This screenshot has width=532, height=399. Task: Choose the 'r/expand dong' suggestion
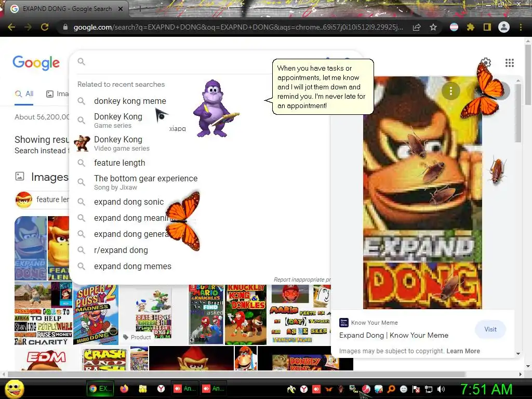click(121, 250)
